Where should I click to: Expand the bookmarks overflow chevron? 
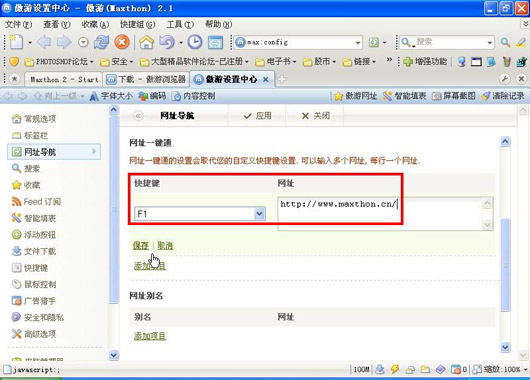tap(389, 60)
